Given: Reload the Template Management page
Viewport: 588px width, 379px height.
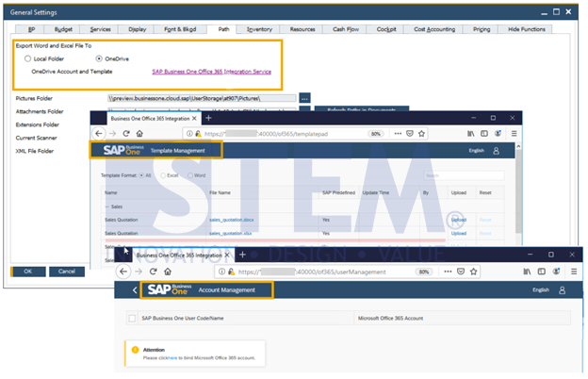Looking at the screenshot, I should 126,134.
